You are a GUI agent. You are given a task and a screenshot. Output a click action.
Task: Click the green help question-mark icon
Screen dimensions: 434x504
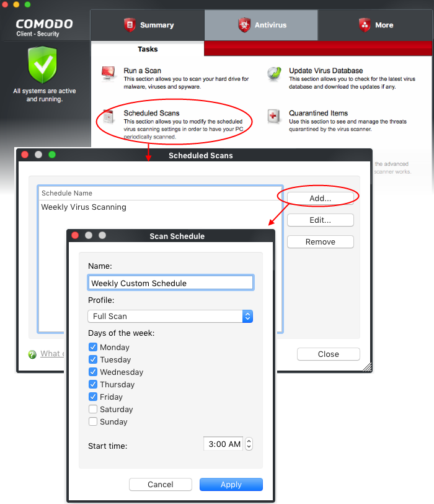pos(32,354)
